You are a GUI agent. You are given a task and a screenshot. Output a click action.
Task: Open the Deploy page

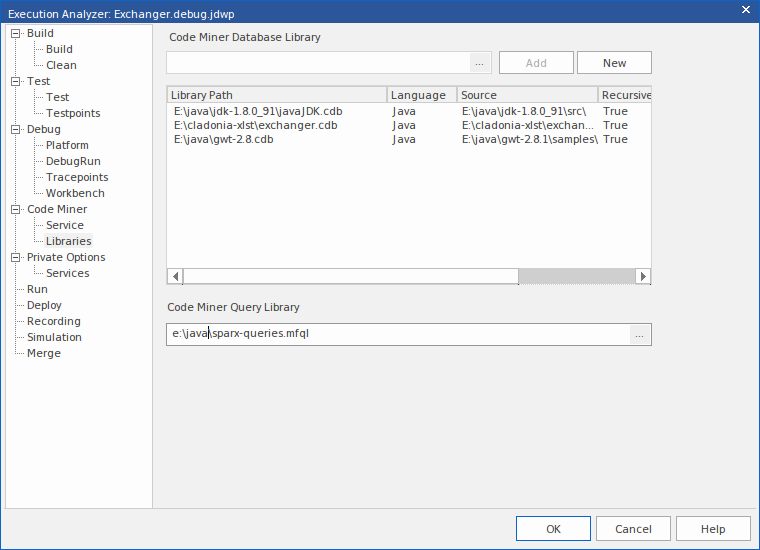click(44, 305)
